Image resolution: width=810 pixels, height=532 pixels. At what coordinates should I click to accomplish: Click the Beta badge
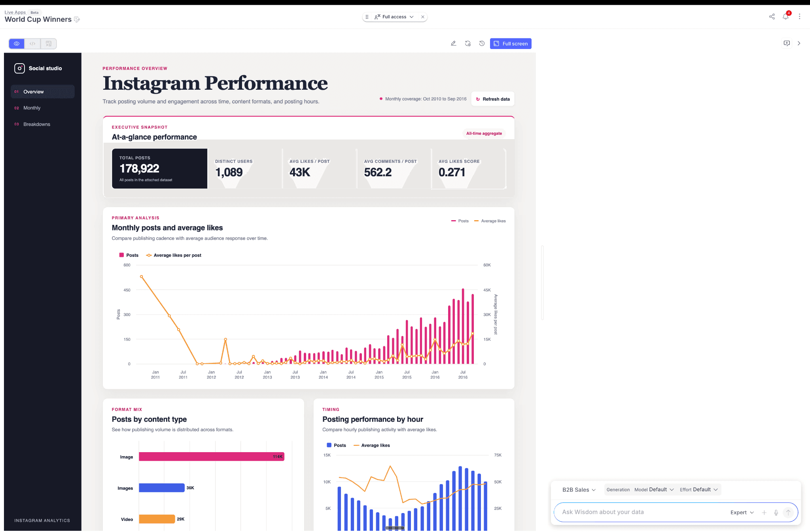point(35,13)
